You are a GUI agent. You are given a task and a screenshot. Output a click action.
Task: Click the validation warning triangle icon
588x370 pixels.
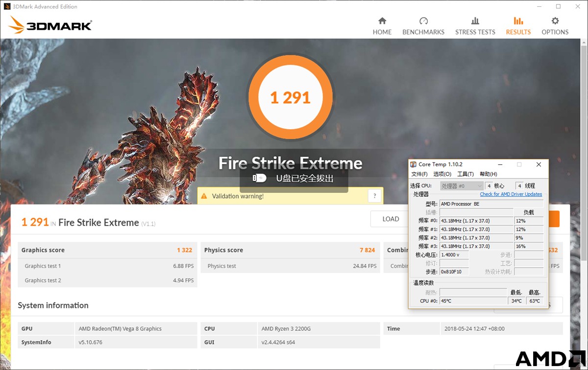[204, 196]
